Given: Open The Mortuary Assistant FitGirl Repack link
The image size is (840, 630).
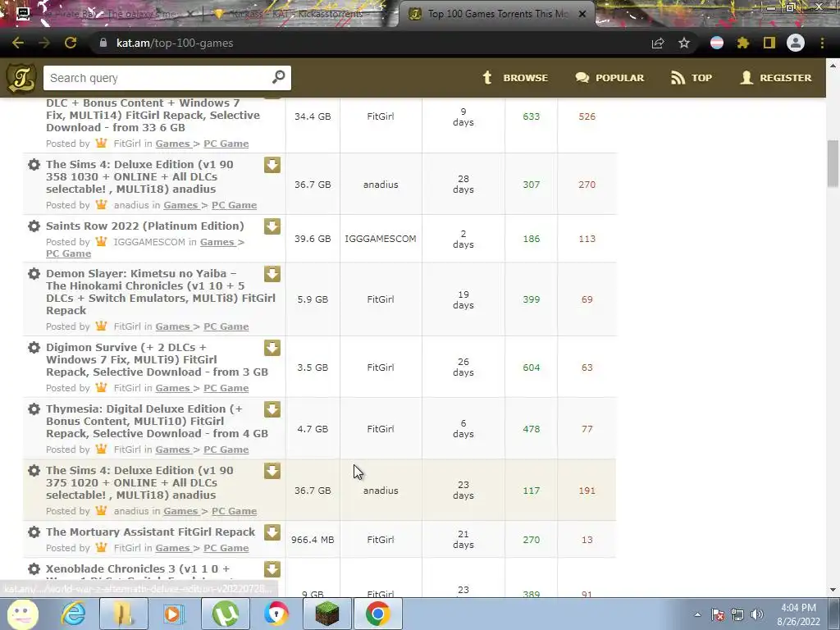Looking at the screenshot, I should tap(151, 532).
